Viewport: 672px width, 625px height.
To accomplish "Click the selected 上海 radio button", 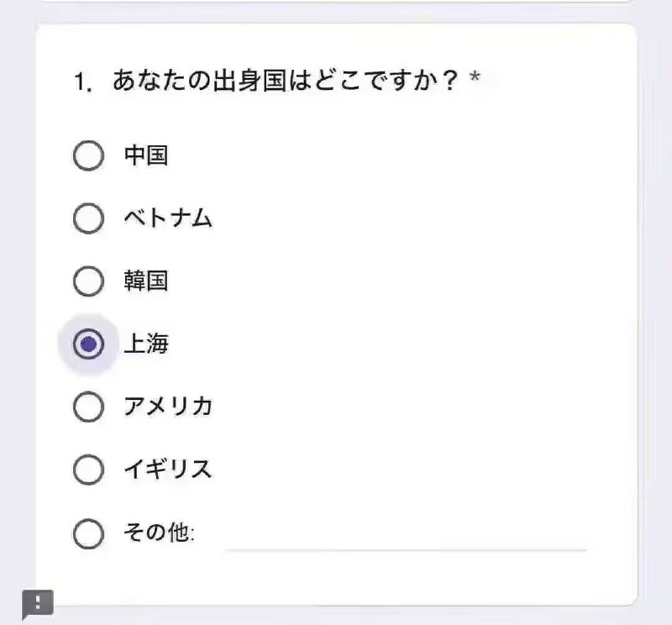I will pyautogui.click(x=89, y=344).
